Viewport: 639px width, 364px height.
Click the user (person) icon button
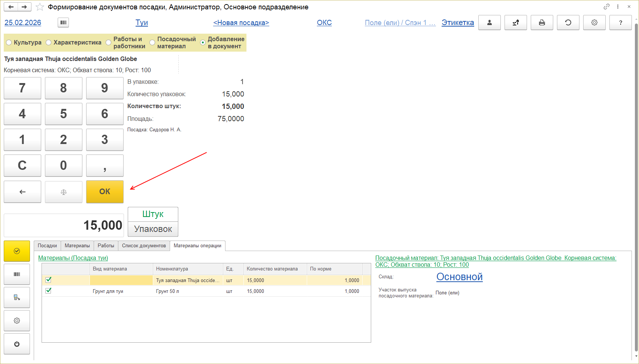point(489,23)
